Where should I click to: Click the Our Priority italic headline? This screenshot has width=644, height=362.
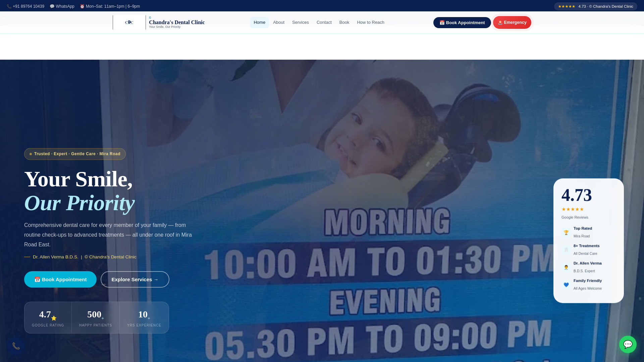79,203
